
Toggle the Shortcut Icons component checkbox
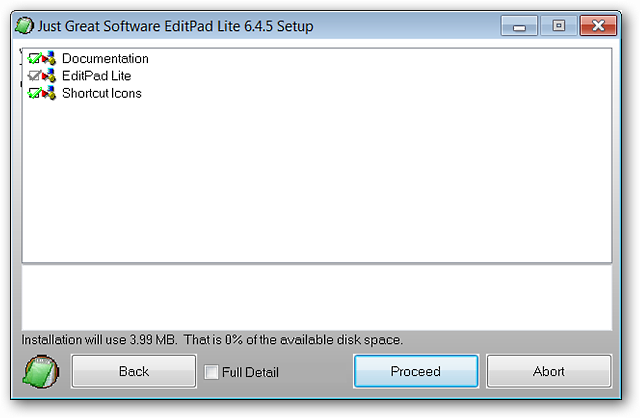tap(34, 93)
